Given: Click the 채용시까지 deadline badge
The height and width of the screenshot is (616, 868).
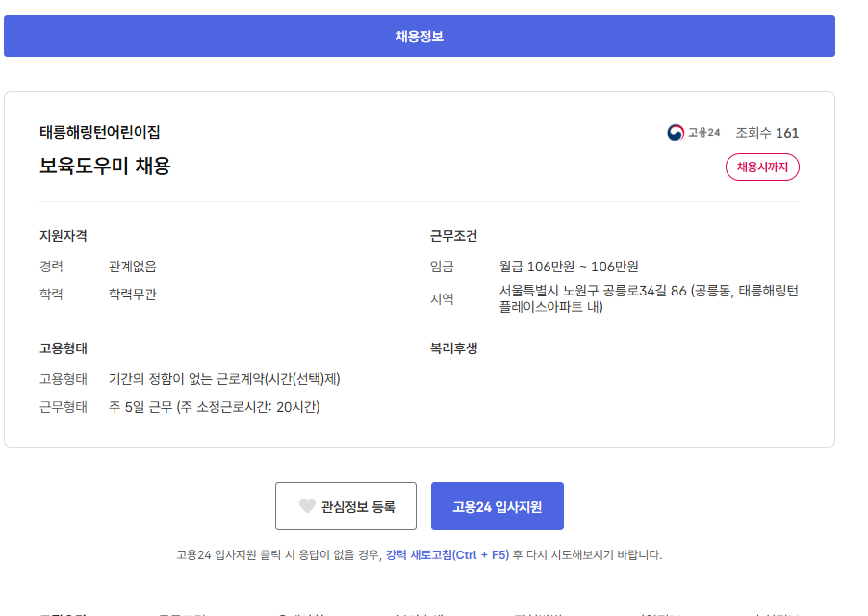Looking at the screenshot, I should 762,167.
